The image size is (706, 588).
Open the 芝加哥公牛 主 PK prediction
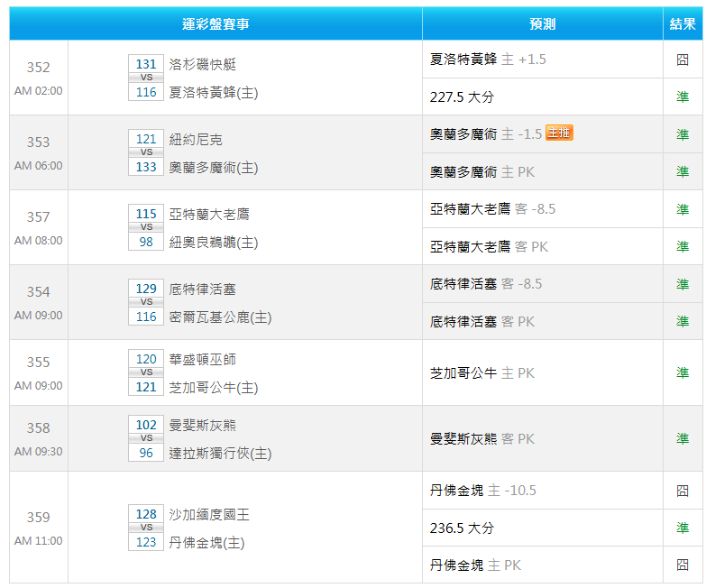482,372
